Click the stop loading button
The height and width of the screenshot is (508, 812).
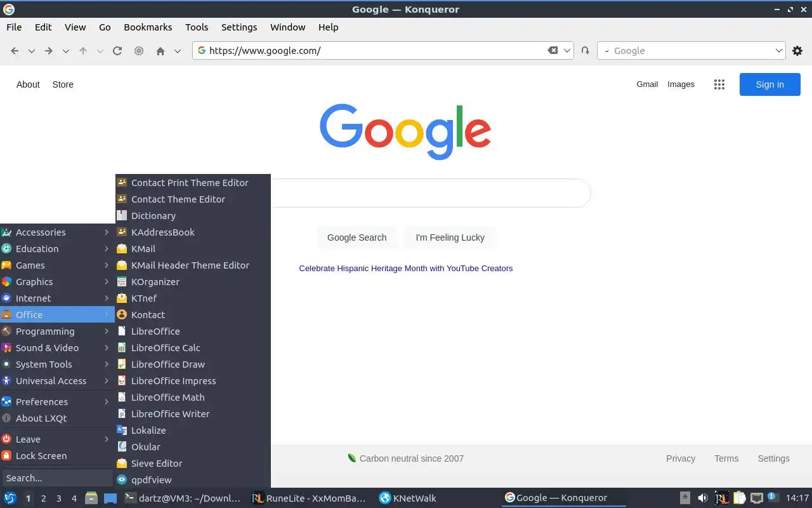[x=139, y=51]
